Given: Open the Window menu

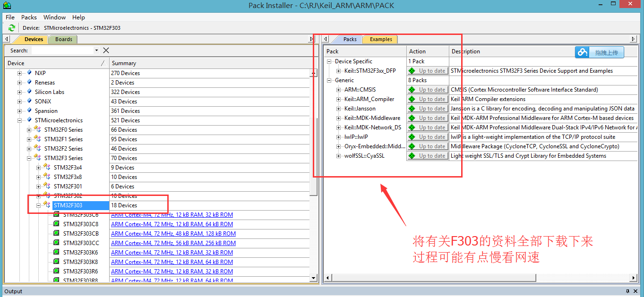Looking at the screenshot, I should point(55,17).
